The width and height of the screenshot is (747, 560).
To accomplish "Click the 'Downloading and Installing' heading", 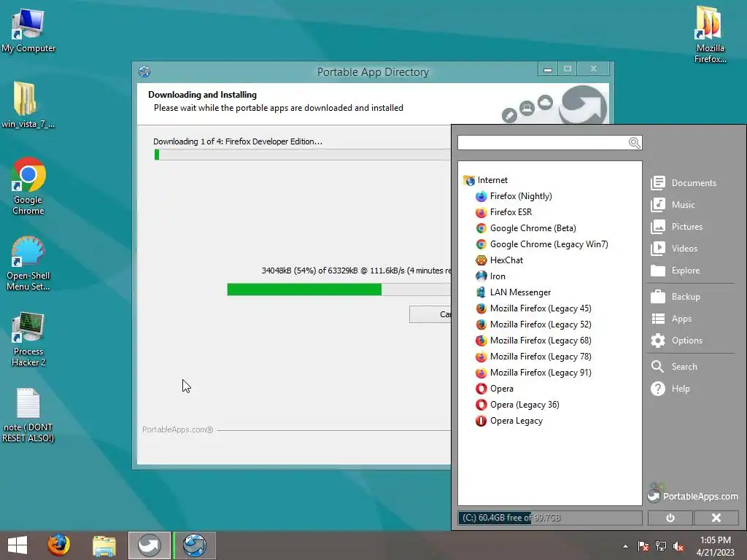I will click(203, 95).
